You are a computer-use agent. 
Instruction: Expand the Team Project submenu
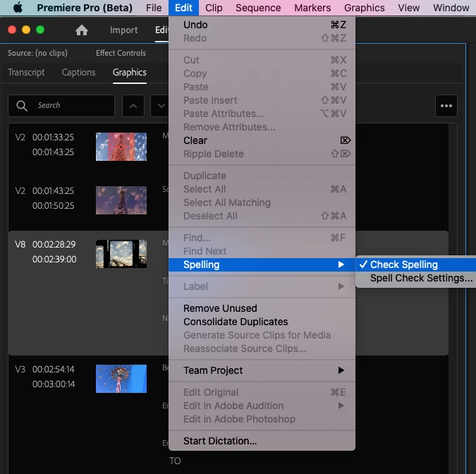click(x=262, y=370)
